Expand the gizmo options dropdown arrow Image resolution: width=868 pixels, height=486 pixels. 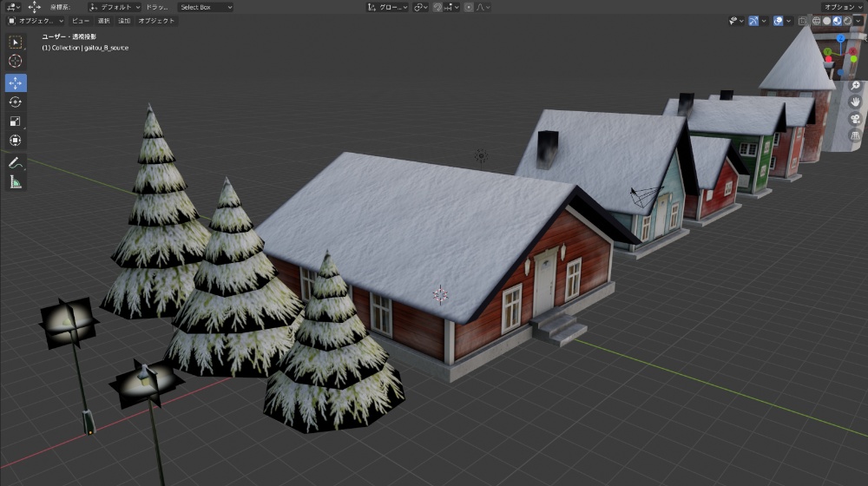(764, 21)
